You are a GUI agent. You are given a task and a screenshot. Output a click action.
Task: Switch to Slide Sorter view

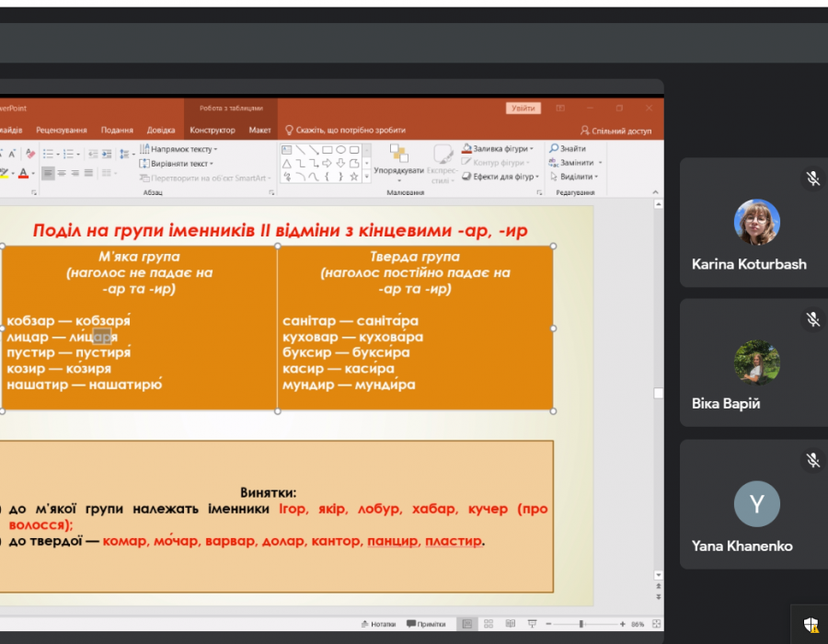pos(489,624)
